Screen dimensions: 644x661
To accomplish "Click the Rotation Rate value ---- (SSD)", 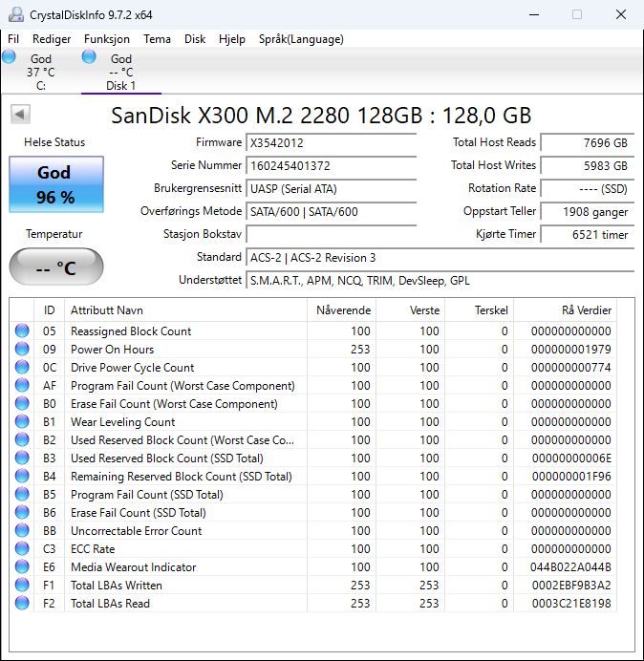I will click(588, 188).
